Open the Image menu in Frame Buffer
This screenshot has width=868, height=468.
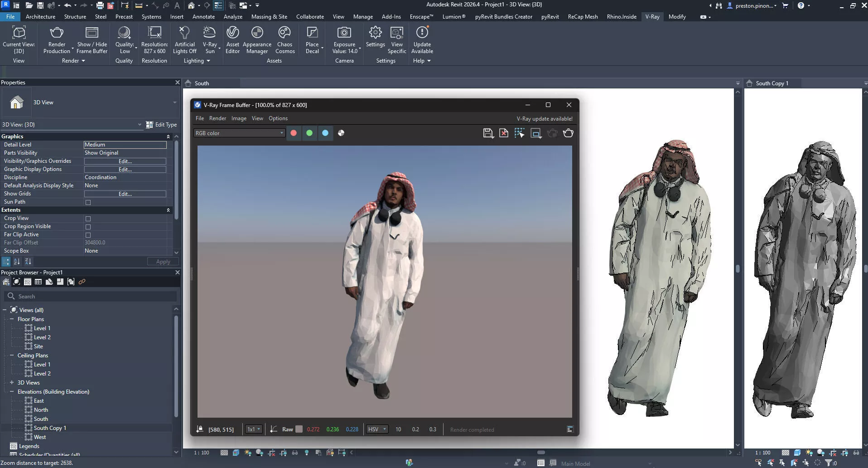239,118
